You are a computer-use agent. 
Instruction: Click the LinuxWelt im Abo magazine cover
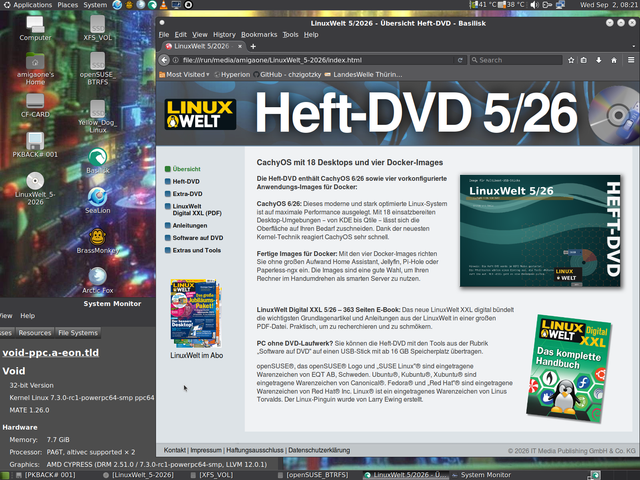coord(196,313)
